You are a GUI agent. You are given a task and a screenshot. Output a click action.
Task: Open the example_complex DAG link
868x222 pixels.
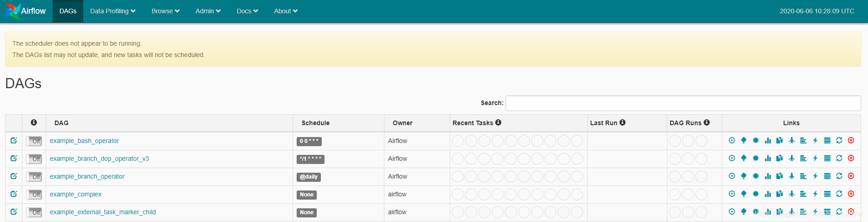[75, 194]
